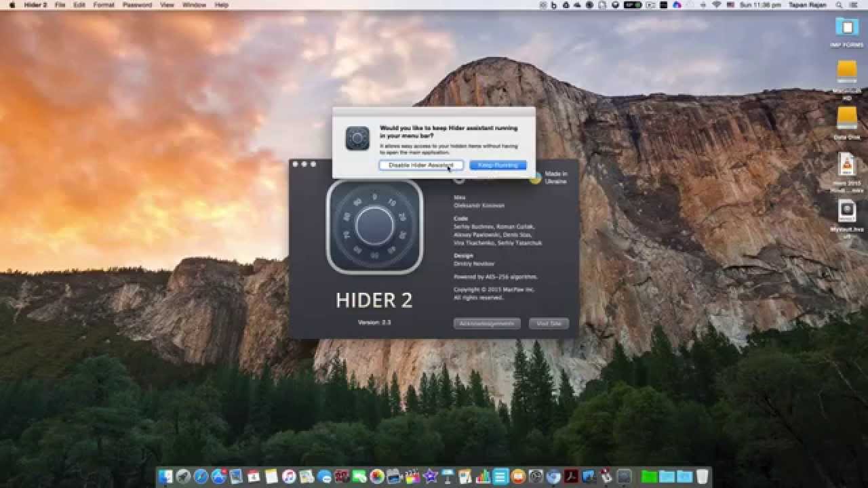Click the Version number text
Screen dimensions: 868x488
pos(374,323)
